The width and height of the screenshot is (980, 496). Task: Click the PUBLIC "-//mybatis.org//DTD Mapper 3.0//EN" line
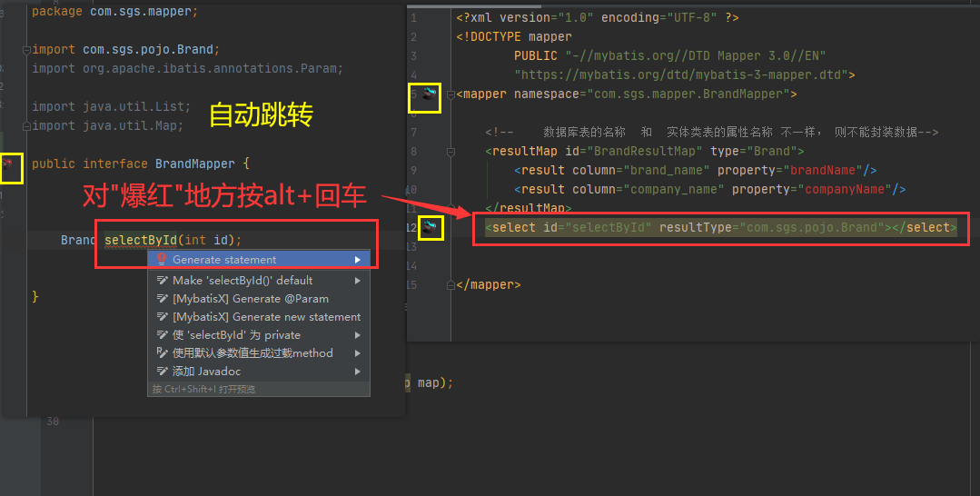click(x=670, y=55)
